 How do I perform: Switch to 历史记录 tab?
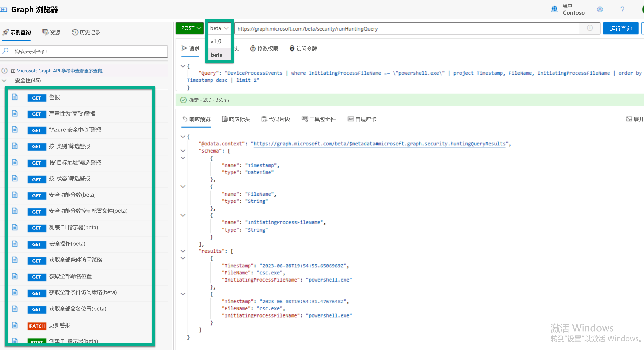click(86, 32)
